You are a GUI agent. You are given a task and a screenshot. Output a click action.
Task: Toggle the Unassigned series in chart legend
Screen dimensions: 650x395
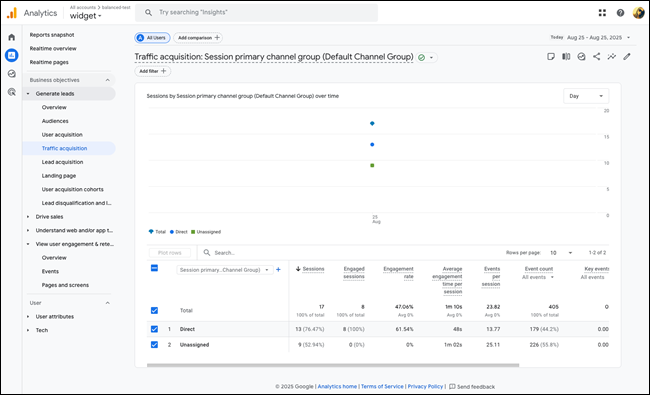tap(206, 232)
